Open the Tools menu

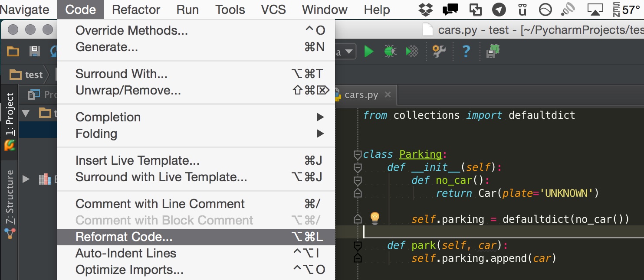[230, 10]
